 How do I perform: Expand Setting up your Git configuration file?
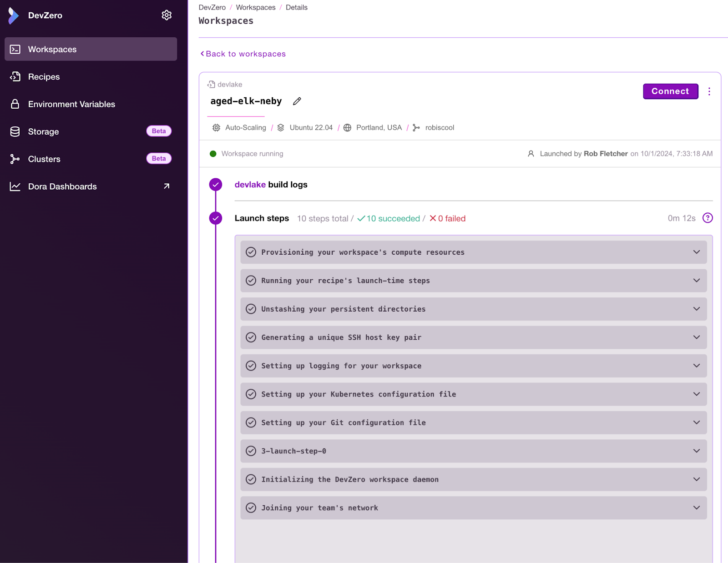pyautogui.click(x=696, y=422)
